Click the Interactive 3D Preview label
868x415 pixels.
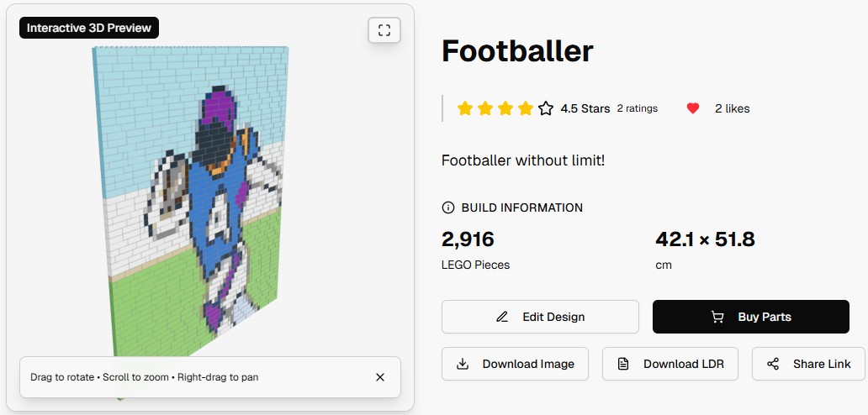tap(89, 28)
